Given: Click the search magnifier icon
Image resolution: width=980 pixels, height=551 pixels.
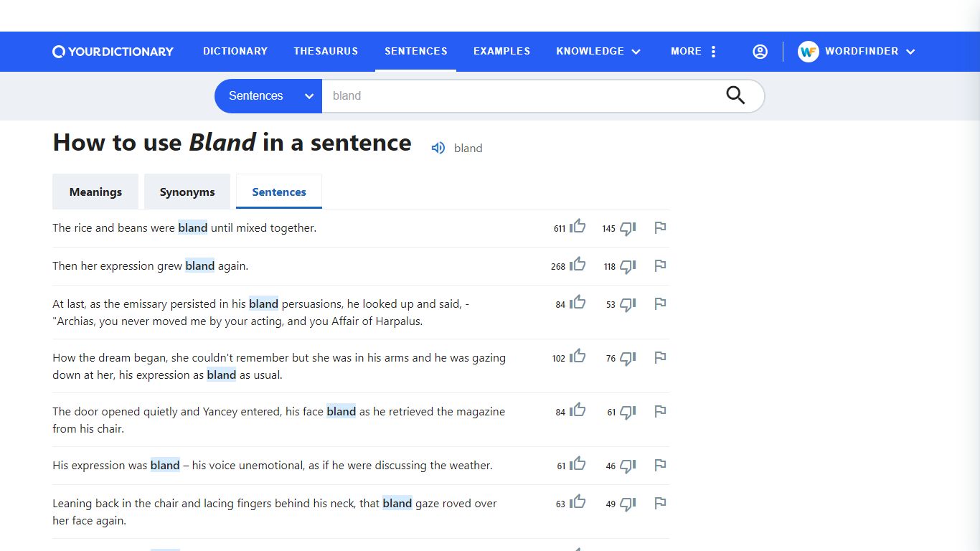Looking at the screenshot, I should point(735,95).
